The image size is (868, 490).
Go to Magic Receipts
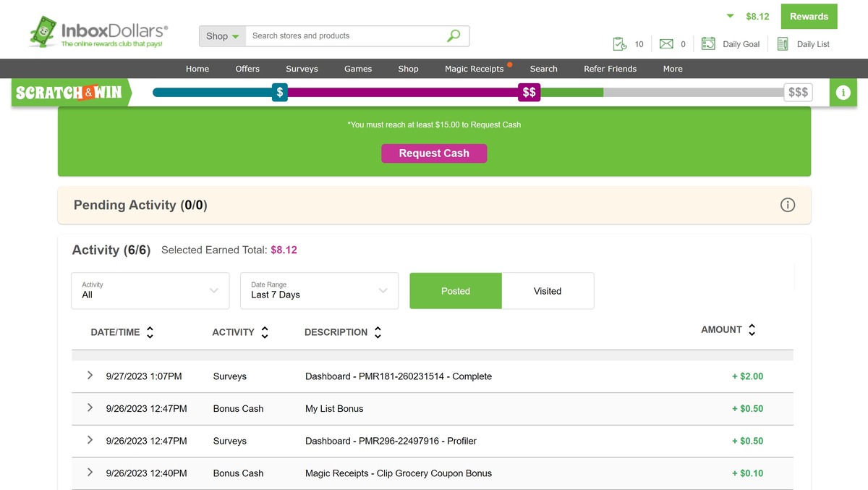coord(473,69)
